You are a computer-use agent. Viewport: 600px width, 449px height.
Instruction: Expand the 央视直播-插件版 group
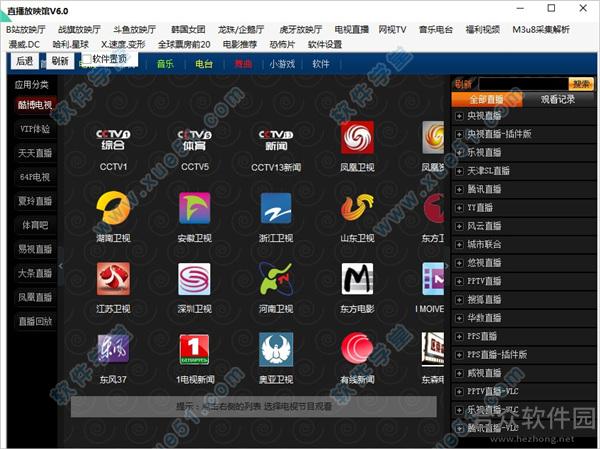click(459, 134)
